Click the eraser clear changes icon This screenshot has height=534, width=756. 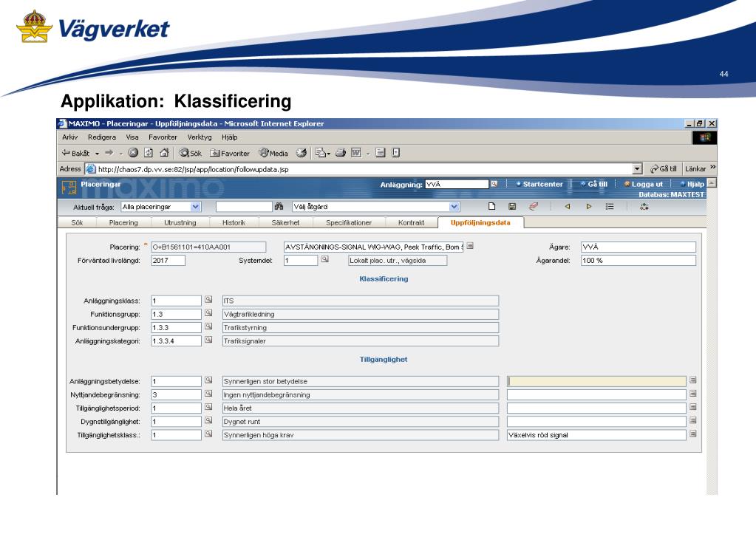(533, 208)
